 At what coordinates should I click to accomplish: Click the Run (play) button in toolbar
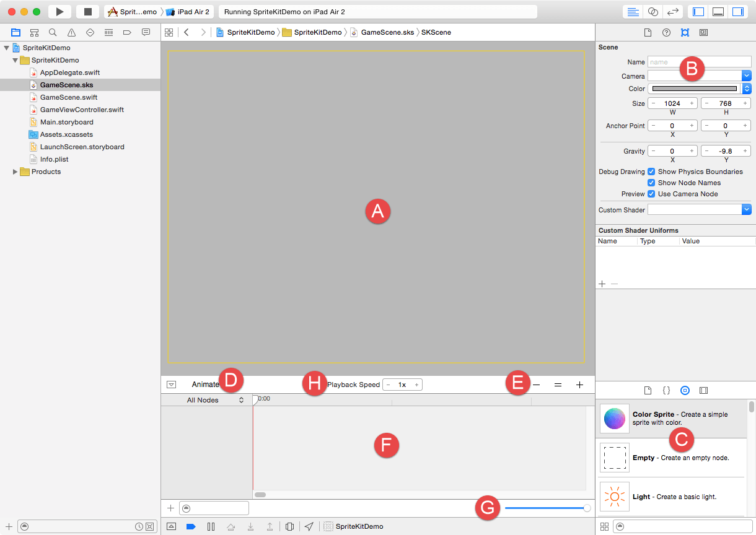59,12
